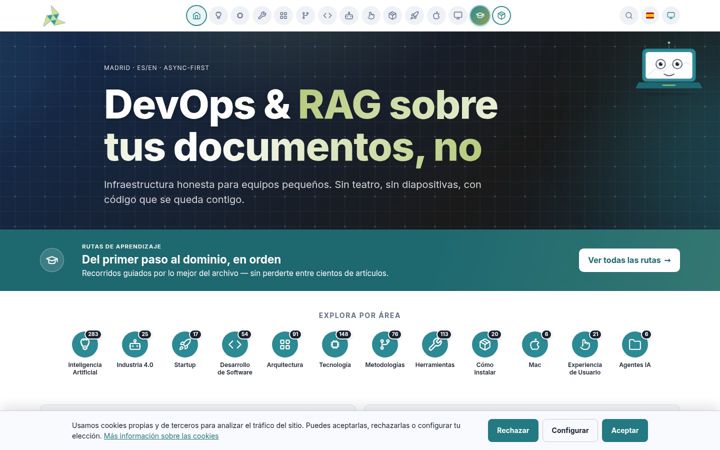
Task: Toggle the theme monitor icon beside the flag
Action: click(671, 16)
